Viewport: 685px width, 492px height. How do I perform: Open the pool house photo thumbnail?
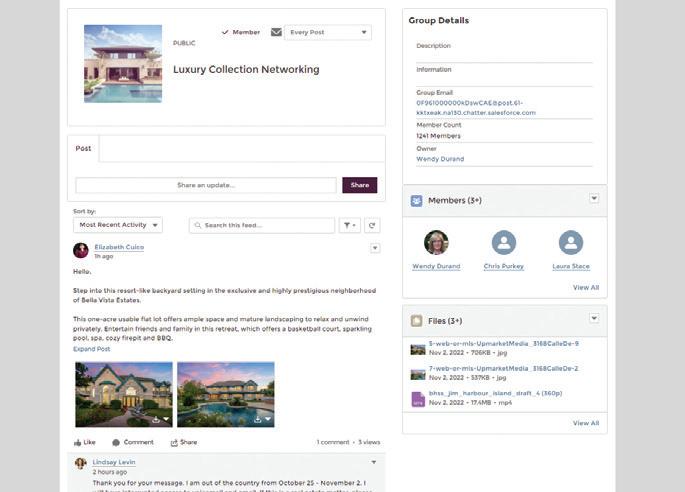226,395
